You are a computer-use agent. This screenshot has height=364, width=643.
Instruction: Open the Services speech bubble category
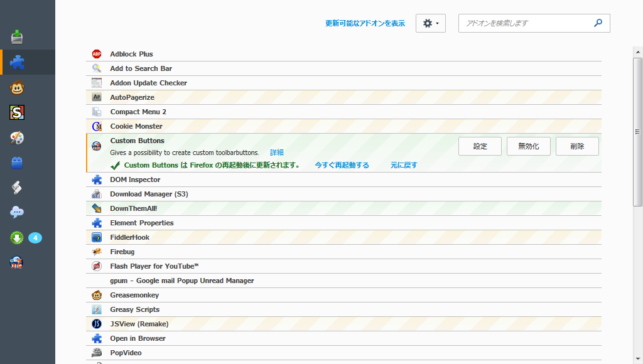(17, 212)
